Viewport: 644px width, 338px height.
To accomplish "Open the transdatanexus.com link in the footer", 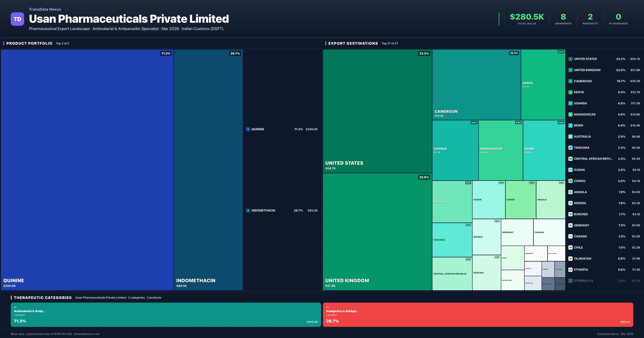I will (87, 334).
